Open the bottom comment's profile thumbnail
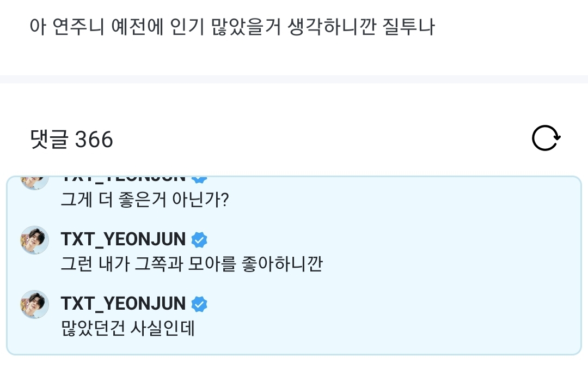Screen dimensions: 588x368 coord(34,304)
